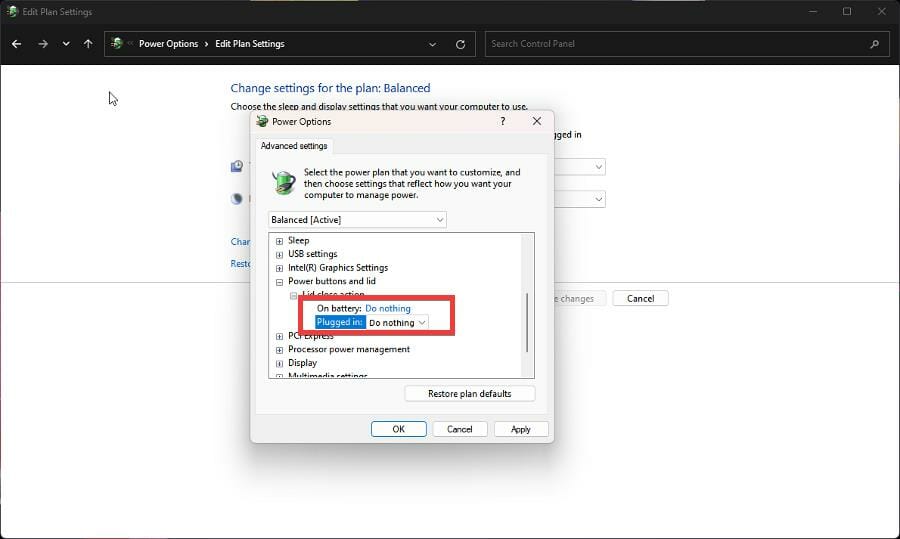Expand the PCI Express node
Screen dimensions: 900x539
click(x=280, y=336)
